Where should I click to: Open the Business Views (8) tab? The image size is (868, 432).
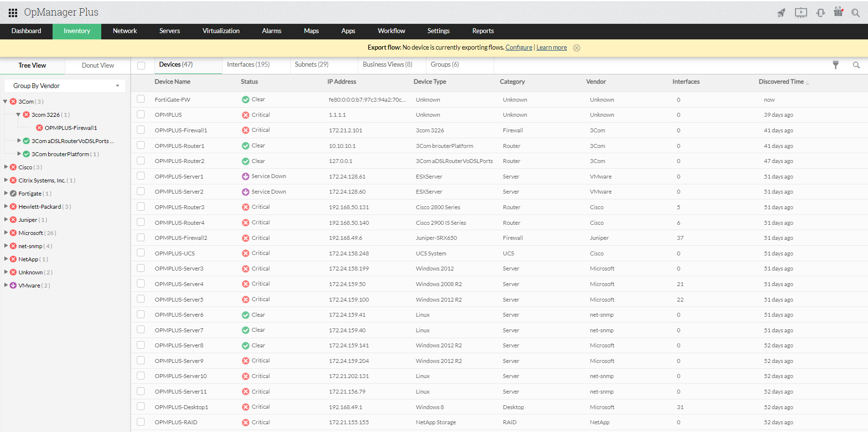click(388, 65)
